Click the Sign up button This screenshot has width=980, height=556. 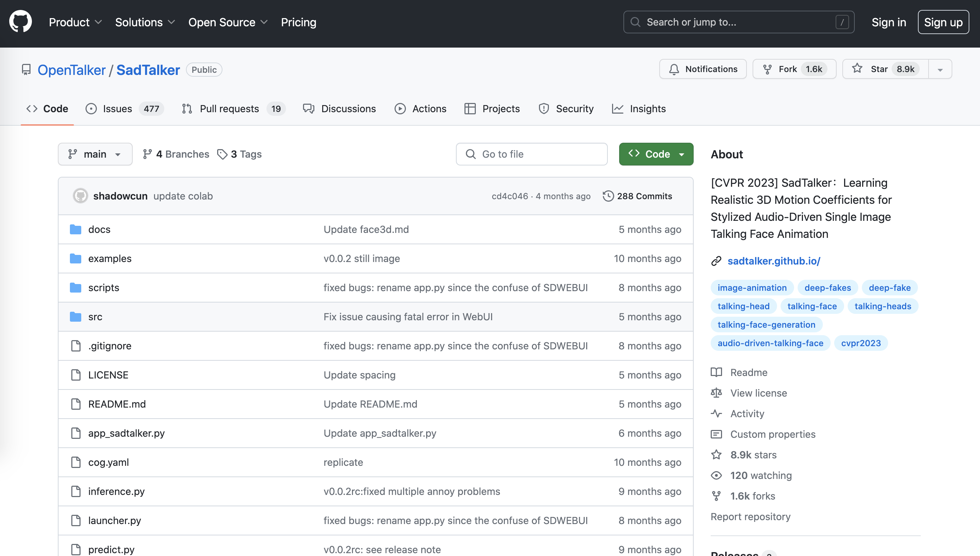943,22
